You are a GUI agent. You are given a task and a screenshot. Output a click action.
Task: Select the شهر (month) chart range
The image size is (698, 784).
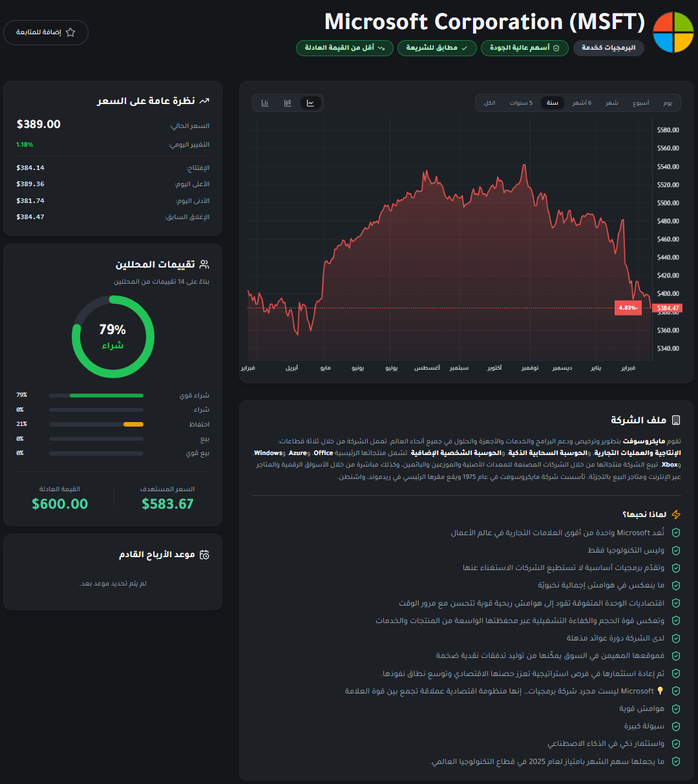click(x=611, y=103)
